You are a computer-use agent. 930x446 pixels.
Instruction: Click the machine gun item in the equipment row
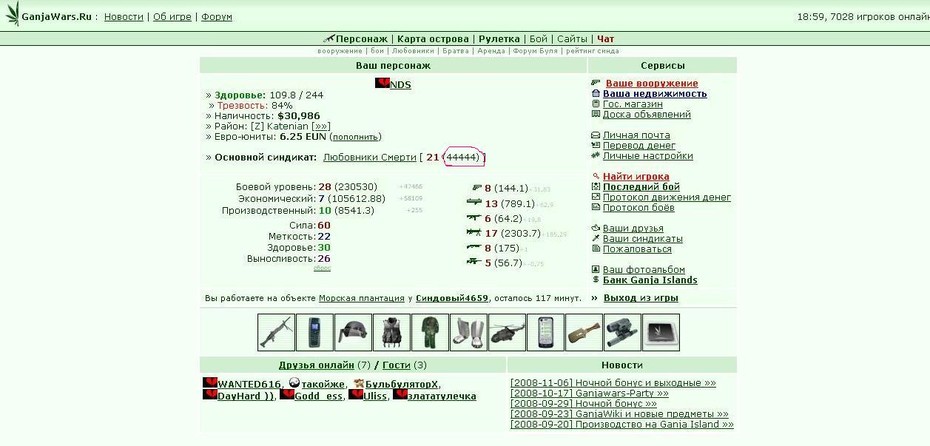[276, 332]
